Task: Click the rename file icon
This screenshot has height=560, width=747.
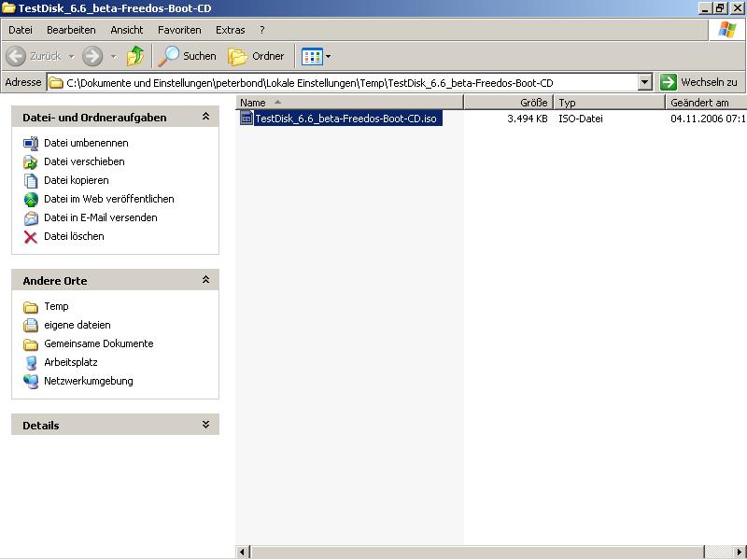Action: pos(31,144)
